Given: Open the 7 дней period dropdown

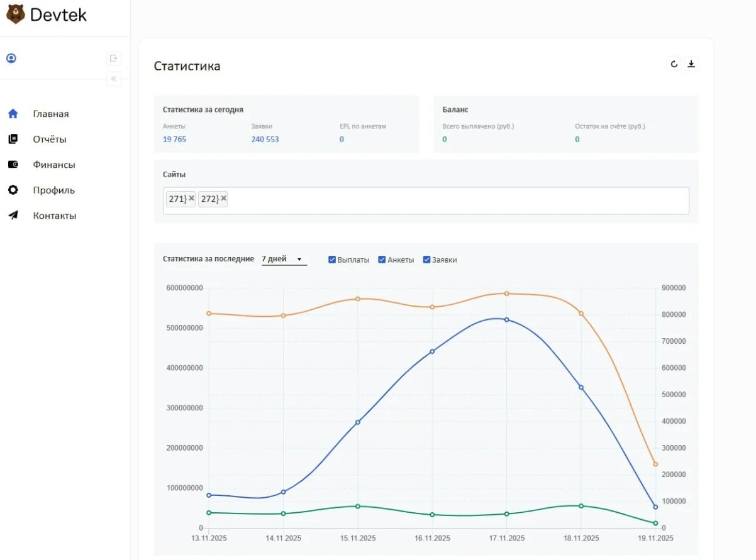Looking at the screenshot, I should [x=284, y=259].
